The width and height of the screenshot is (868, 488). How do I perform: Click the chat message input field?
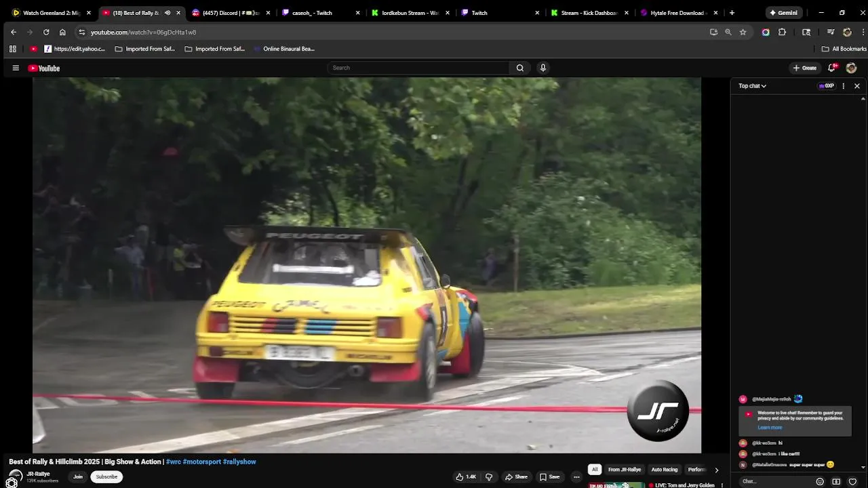coord(776,482)
